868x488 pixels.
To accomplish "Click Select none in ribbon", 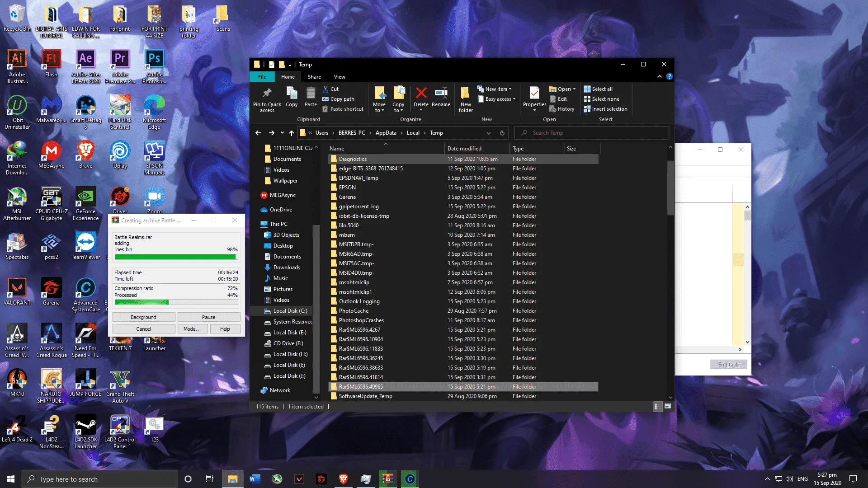I will (x=601, y=99).
